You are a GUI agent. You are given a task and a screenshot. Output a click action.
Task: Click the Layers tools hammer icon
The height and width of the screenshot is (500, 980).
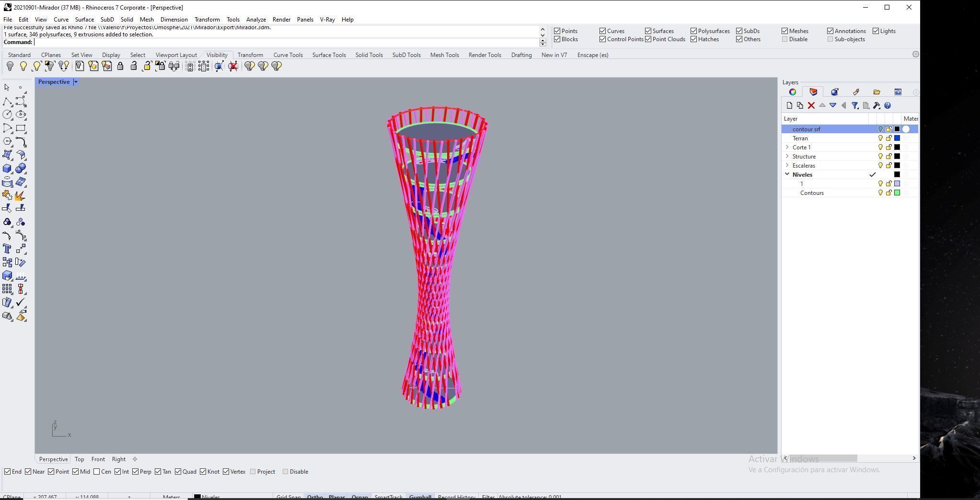click(876, 105)
